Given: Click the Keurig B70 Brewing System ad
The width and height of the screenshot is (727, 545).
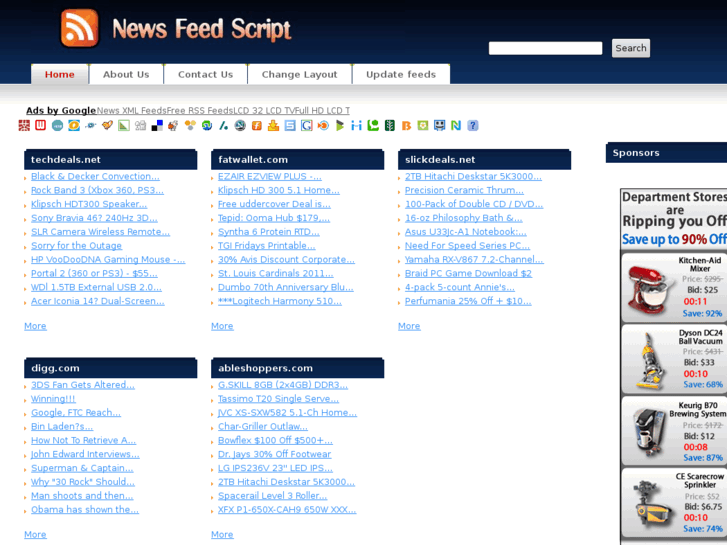Looking at the screenshot, I should (x=674, y=431).
